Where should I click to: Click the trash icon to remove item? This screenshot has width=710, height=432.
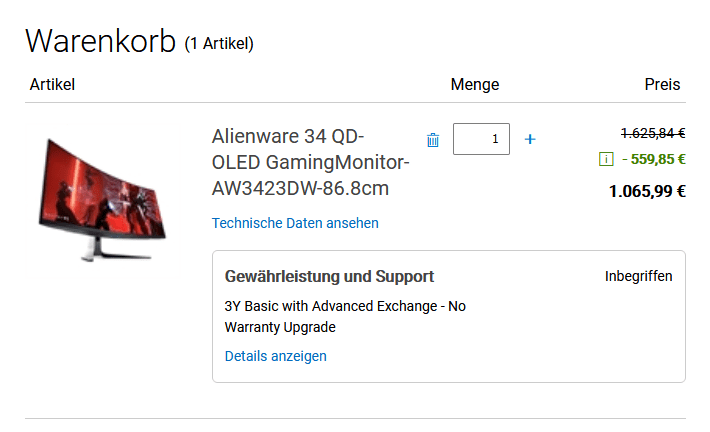433,140
